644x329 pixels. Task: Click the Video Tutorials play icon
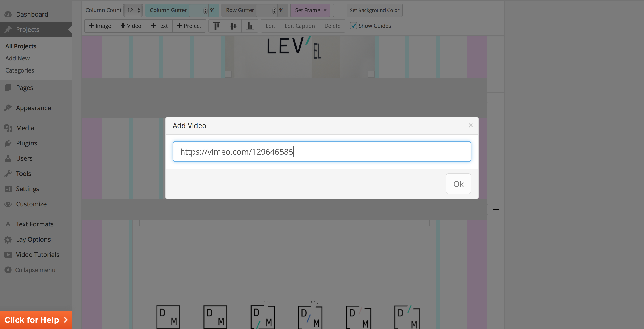pos(8,255)
